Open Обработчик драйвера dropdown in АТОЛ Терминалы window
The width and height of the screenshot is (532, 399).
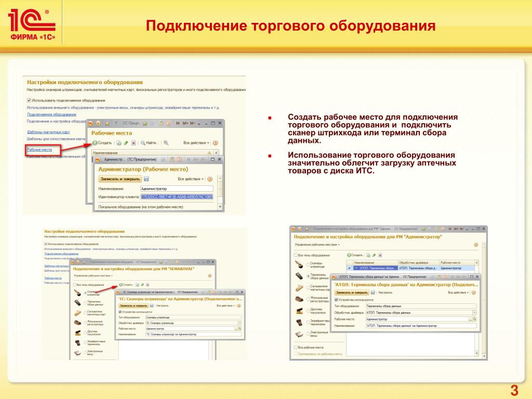tap(474, 312)
